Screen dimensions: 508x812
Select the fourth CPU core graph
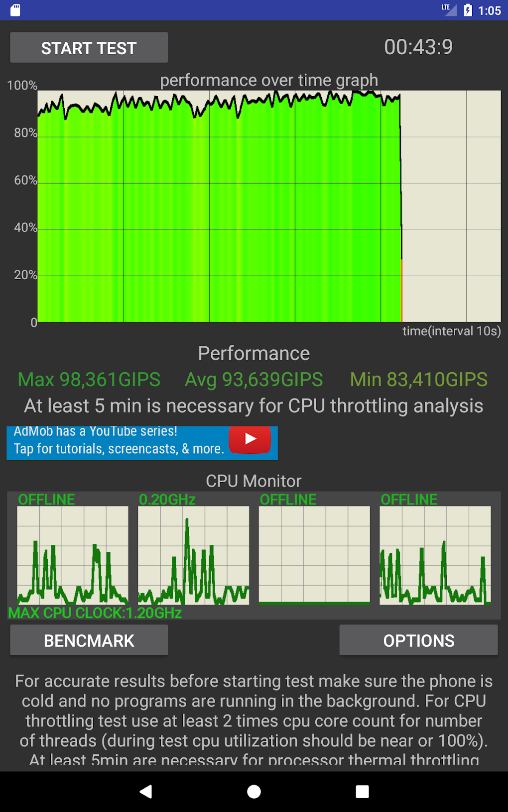(435, 555)
